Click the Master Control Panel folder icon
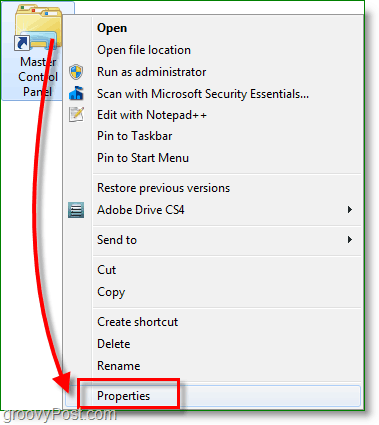 [38, 28]
